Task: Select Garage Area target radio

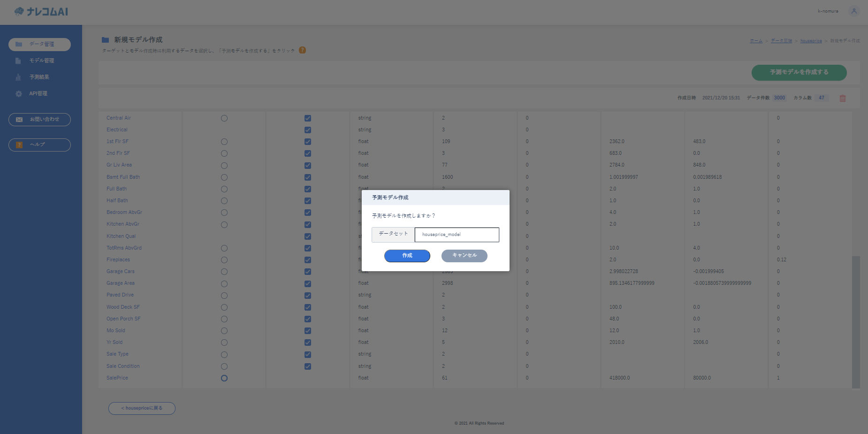Action: tap(224, 284)
